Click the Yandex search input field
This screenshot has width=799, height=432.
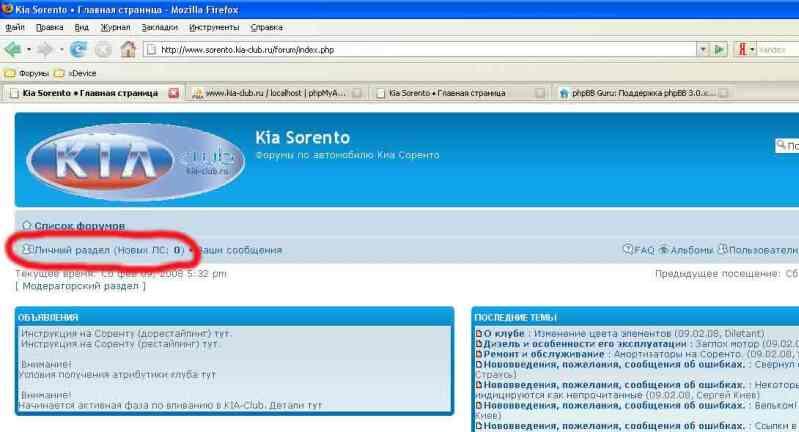[x=778, y=50]
